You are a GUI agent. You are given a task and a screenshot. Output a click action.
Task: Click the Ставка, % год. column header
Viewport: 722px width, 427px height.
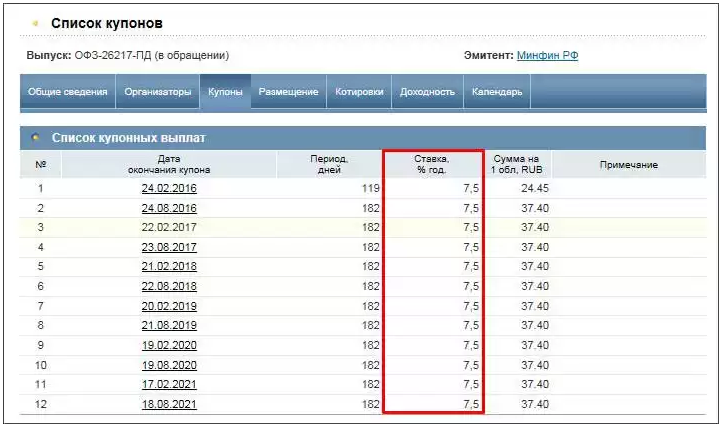click(x=431, y=164)
